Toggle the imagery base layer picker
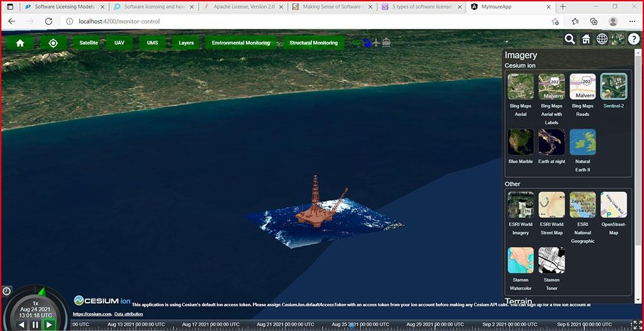The height and width of the screenshot is (331, 644). 618,39
